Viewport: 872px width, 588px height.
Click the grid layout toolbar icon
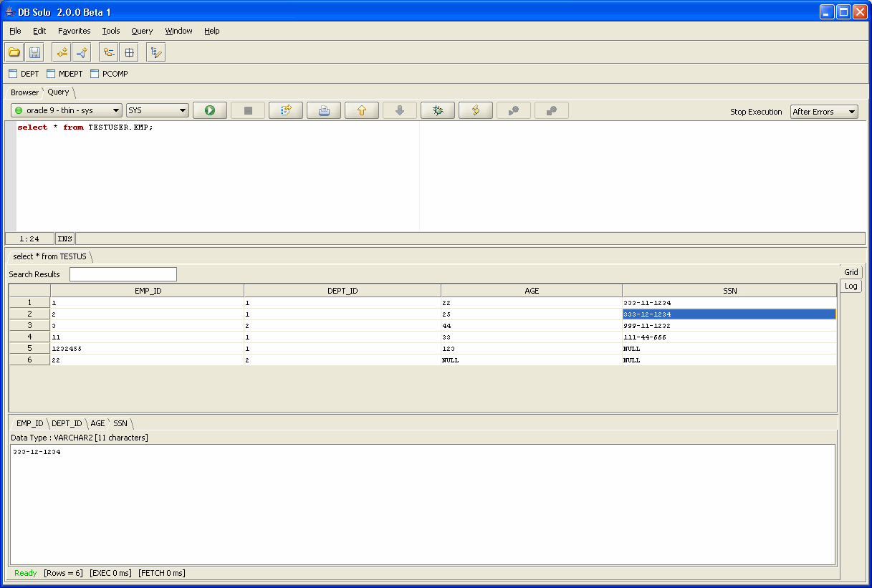129,52
